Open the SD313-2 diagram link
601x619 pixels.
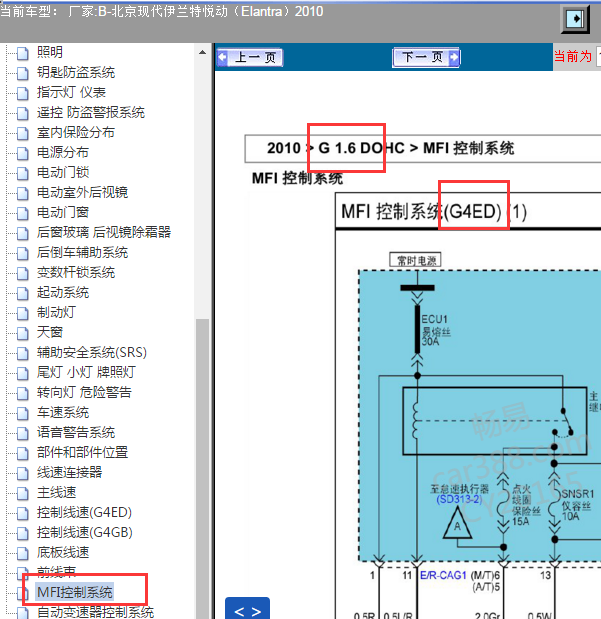pyautogui.click(x=459, y=500)
